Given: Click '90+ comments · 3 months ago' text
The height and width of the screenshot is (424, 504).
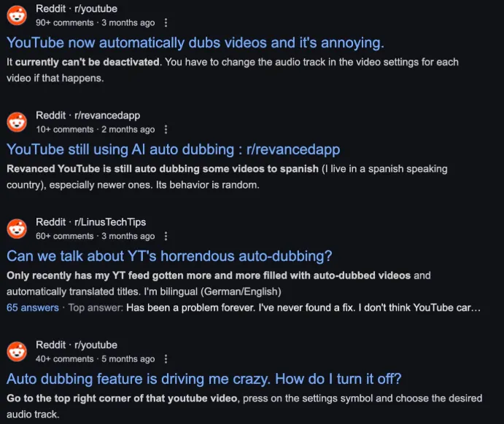Looking at the screenshot, I should pyautogui.click(x=96, y=23).
